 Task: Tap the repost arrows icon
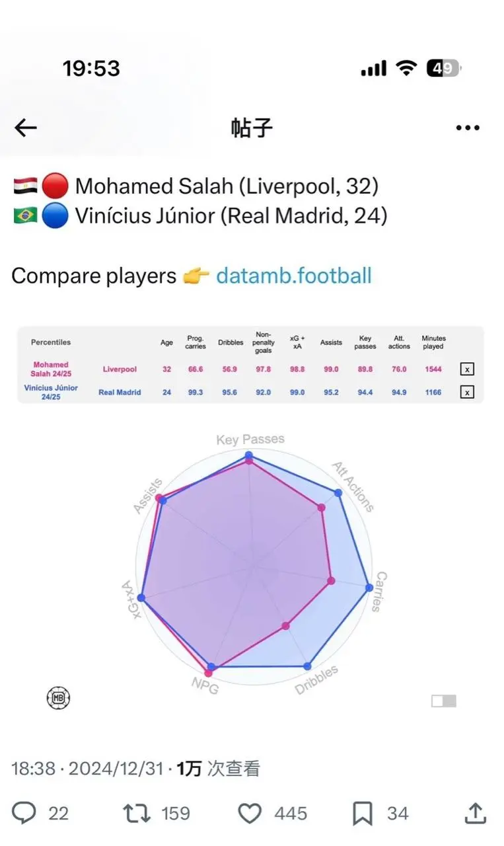[137, 813]
